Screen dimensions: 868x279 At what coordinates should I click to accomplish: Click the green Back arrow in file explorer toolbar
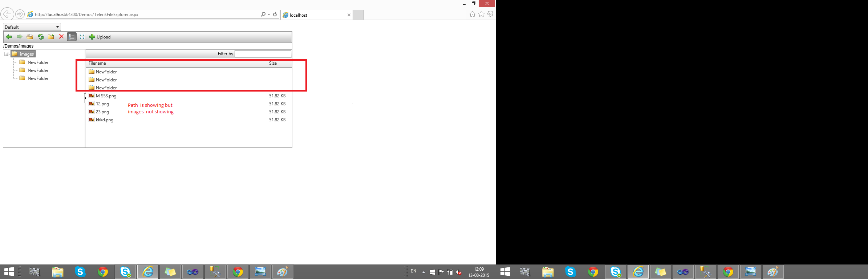click(x=9, y=37)
